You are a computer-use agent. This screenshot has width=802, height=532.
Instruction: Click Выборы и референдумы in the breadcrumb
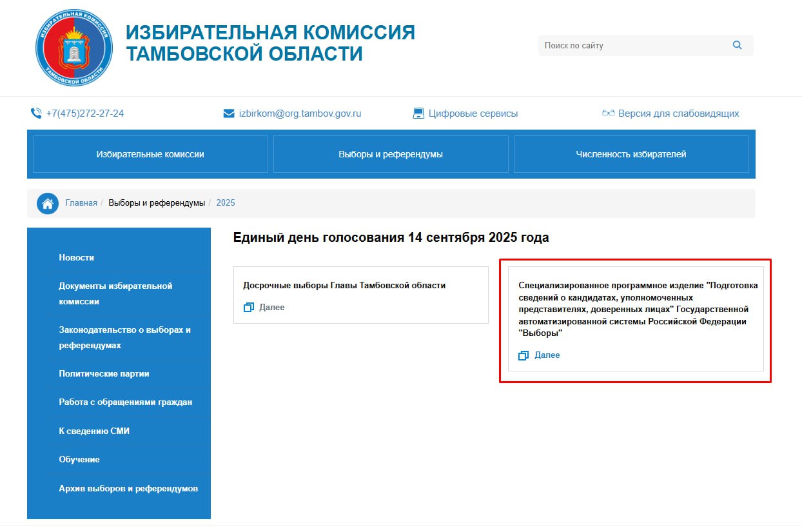[157, 202]
